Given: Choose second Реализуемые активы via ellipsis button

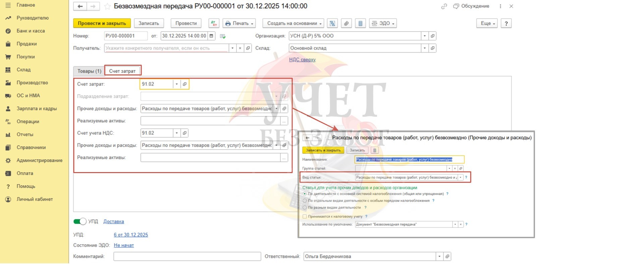Looking at the screenshot, I should coord(284,158).
